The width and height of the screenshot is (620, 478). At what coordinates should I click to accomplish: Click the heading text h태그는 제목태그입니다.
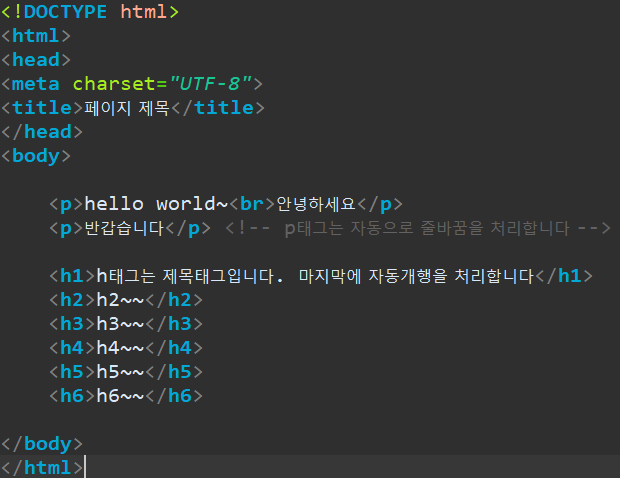point(190,276)
